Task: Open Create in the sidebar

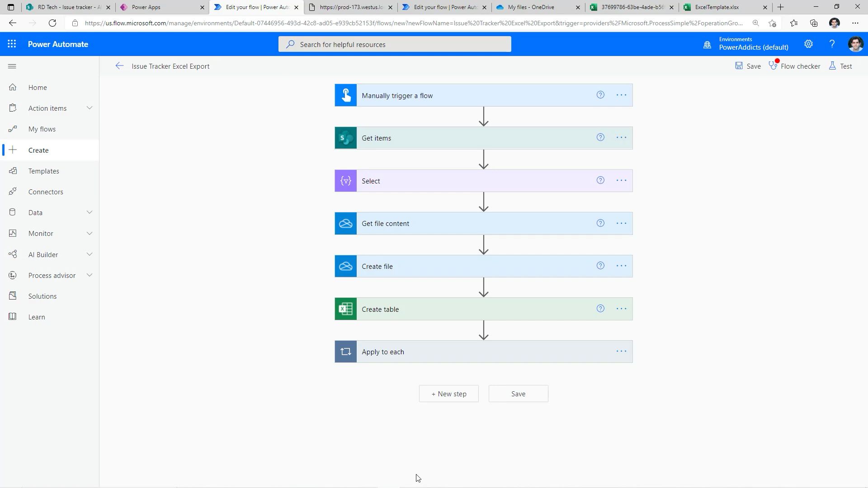Action: point(50,150)
